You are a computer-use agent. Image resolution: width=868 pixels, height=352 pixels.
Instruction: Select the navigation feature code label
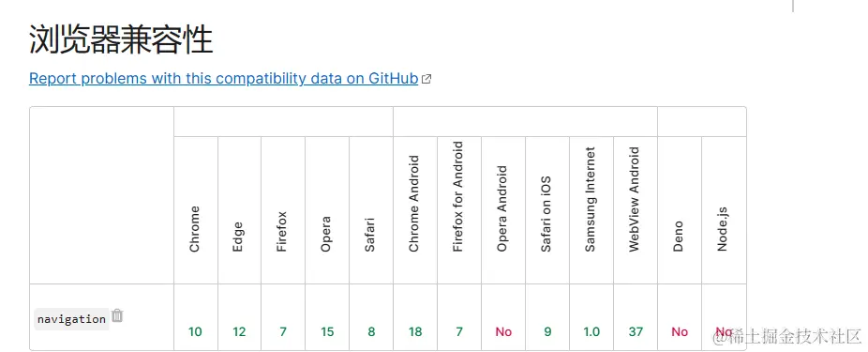71,319
